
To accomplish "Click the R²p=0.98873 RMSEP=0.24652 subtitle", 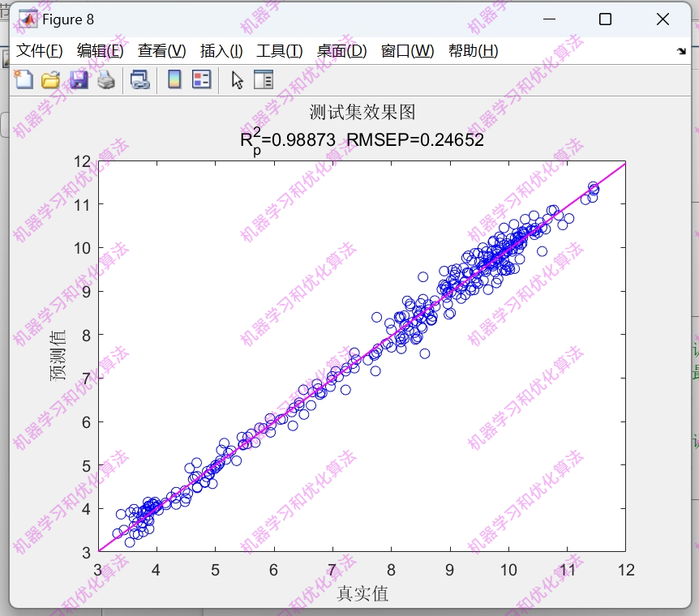I will (362, 140).
